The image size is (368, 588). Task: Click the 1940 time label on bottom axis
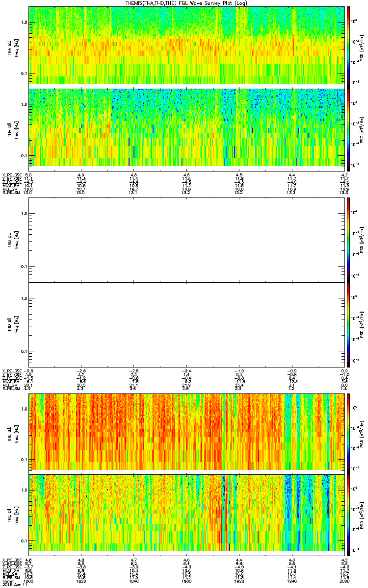[291, 580]
